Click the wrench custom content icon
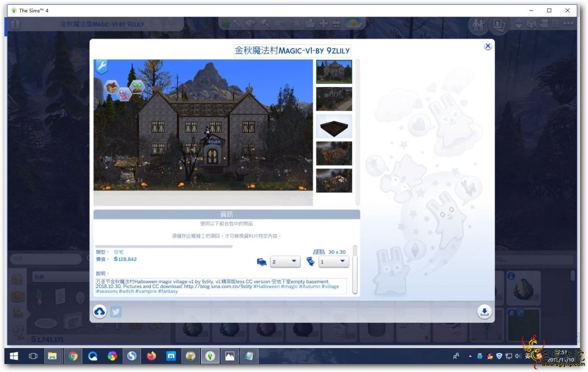The image size is (588, 372). click(x=101, y=67)
